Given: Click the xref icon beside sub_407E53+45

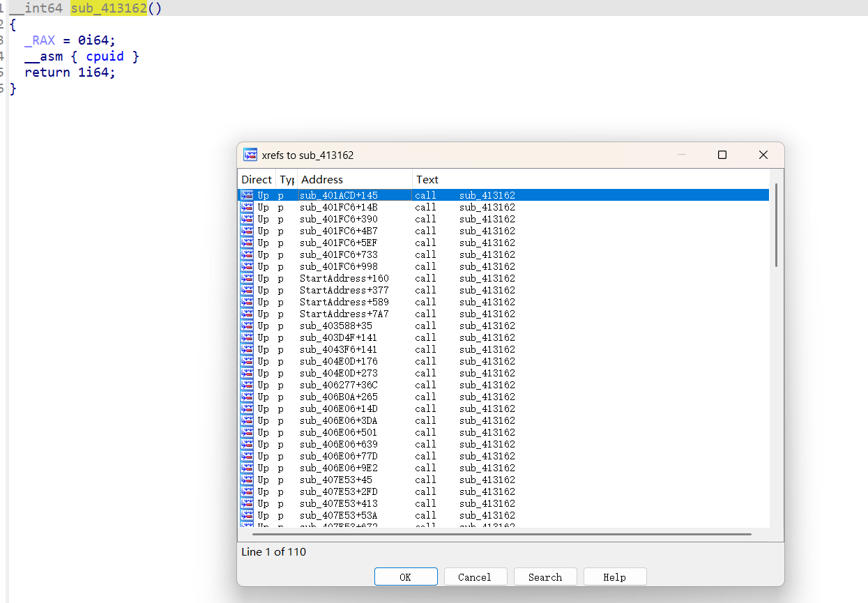Looking at the screenshot, I should pyautogui.click(x=247, y=480).
